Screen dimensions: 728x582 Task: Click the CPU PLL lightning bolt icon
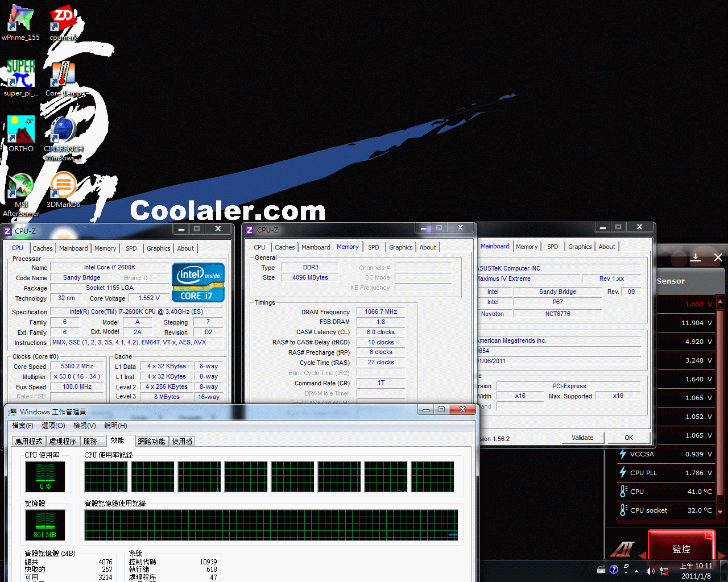623,473
